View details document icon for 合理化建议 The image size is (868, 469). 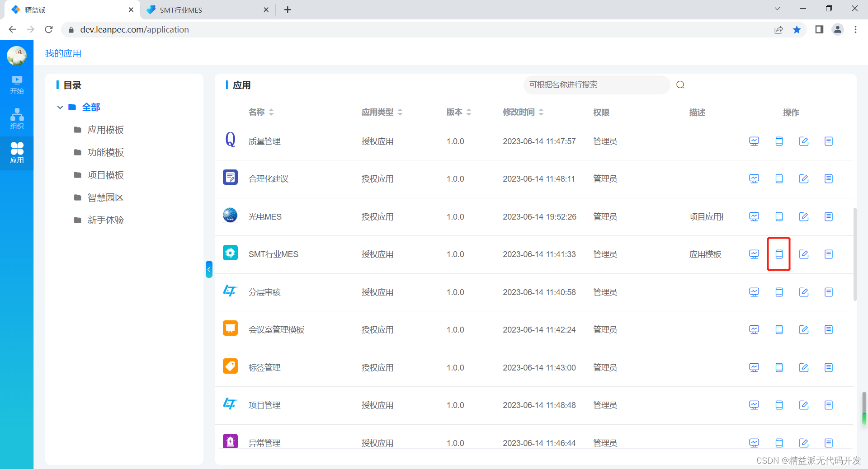tap(829, 178)
